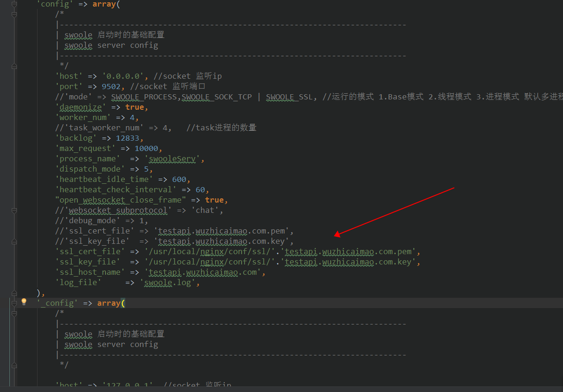Click the max_request value 10000
This screenshot has width=563, height=392.
[x=146, y=148]
